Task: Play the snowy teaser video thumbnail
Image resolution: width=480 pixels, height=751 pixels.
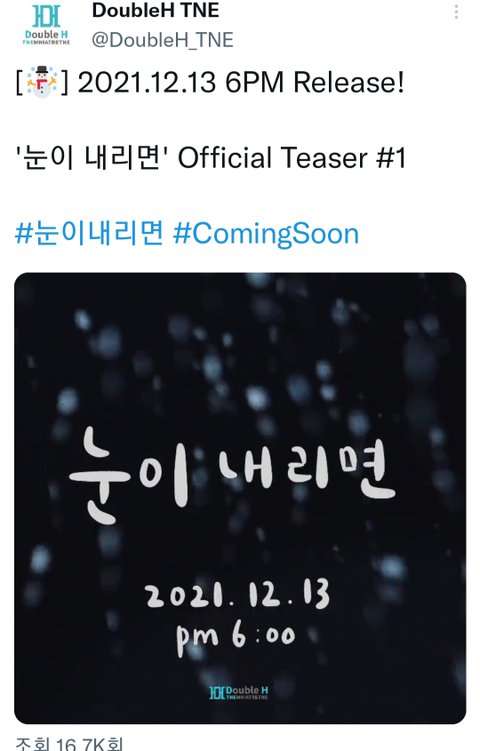Action: (x=240, y=498)
